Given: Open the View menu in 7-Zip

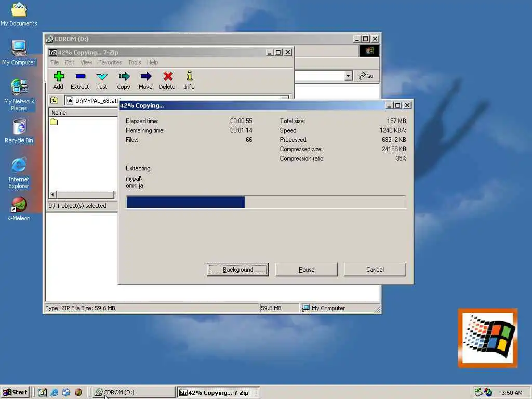Looking at the screenshot, I should pyautogui.click(x=86, y=62).
